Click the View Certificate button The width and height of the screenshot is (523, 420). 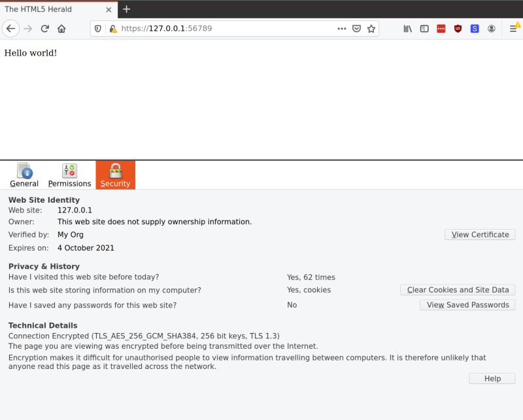click(x=480, y=234)
